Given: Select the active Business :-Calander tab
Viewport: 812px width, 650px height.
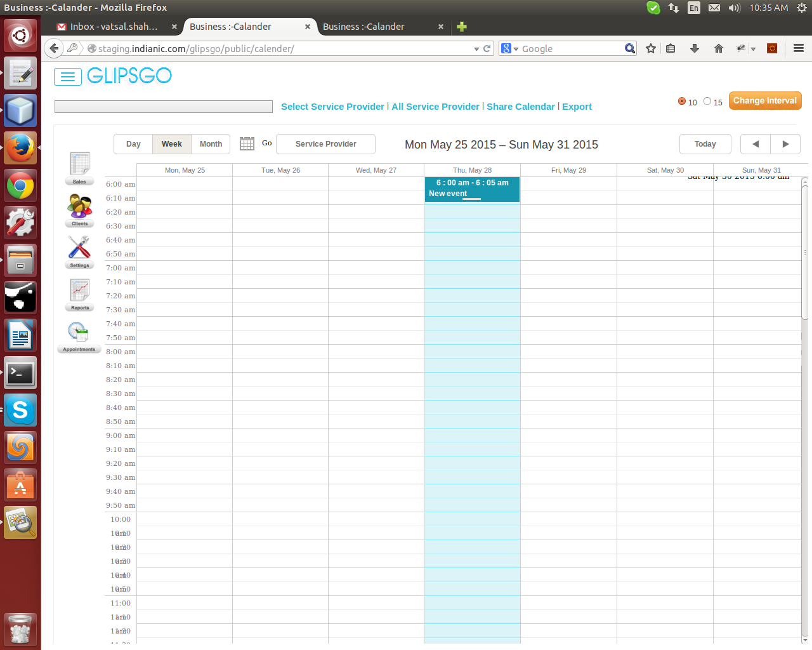Looking at the screenshot, I should pyautogui.click(x=230, y=27).
